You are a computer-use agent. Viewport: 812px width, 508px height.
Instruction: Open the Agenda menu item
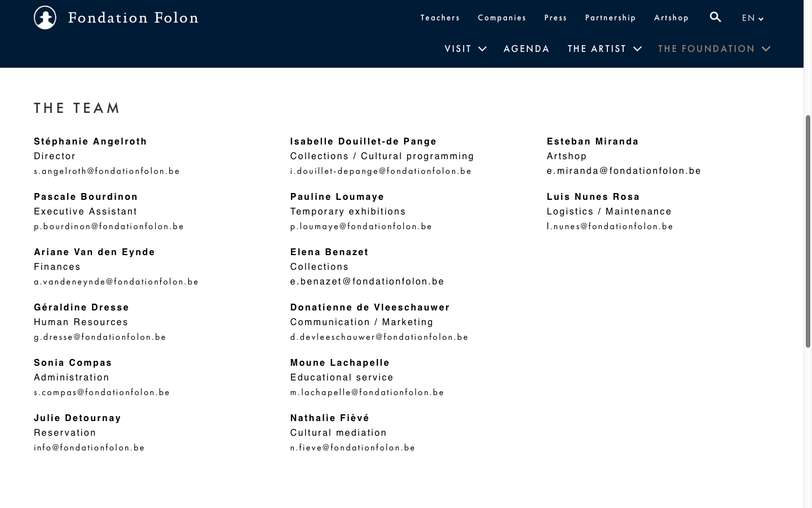tap(526, 49)
